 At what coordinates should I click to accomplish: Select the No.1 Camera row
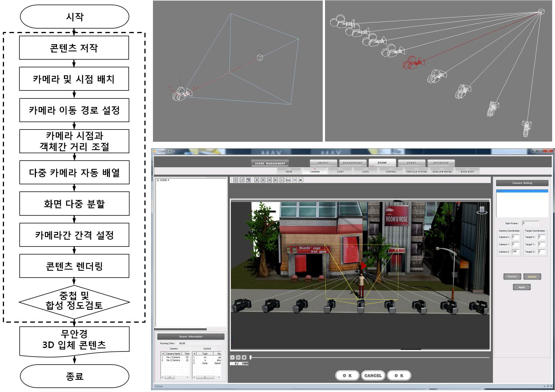(x=175, y=357)
